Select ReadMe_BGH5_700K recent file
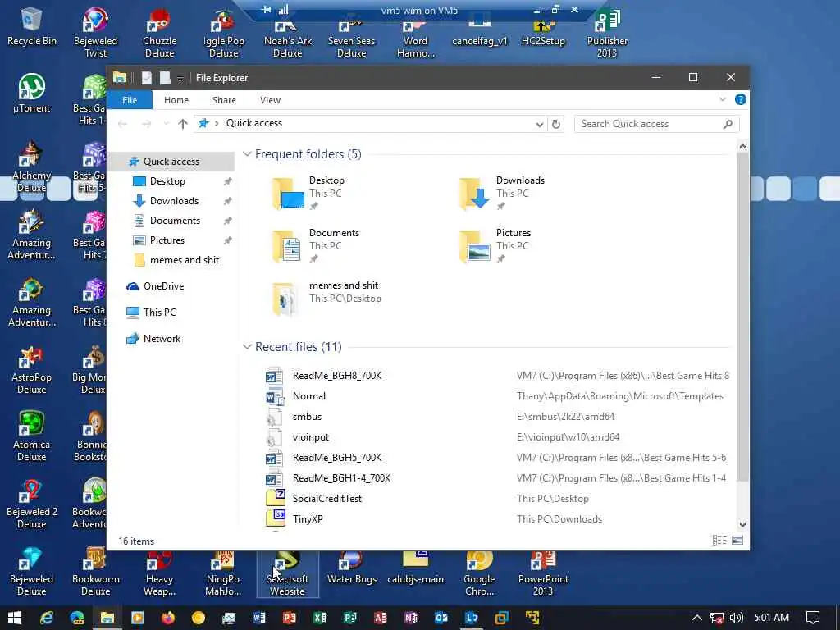Image resolution: width=840 pixels, height=630 pixels. click(x=337, y=458)
